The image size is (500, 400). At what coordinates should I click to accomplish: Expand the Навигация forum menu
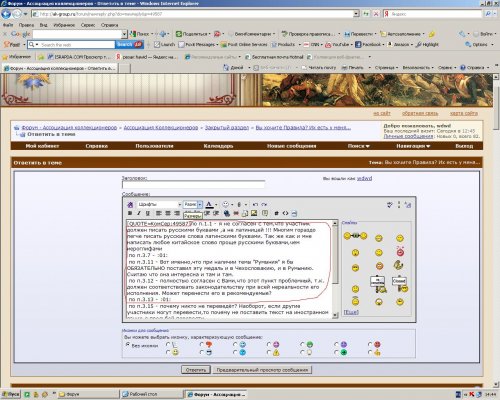tap(413, 146)
